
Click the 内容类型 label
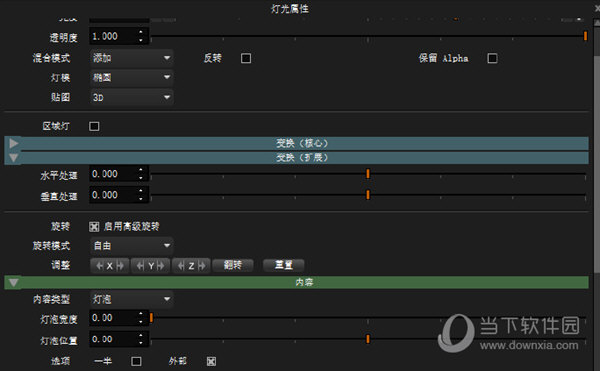pos(51,299)
